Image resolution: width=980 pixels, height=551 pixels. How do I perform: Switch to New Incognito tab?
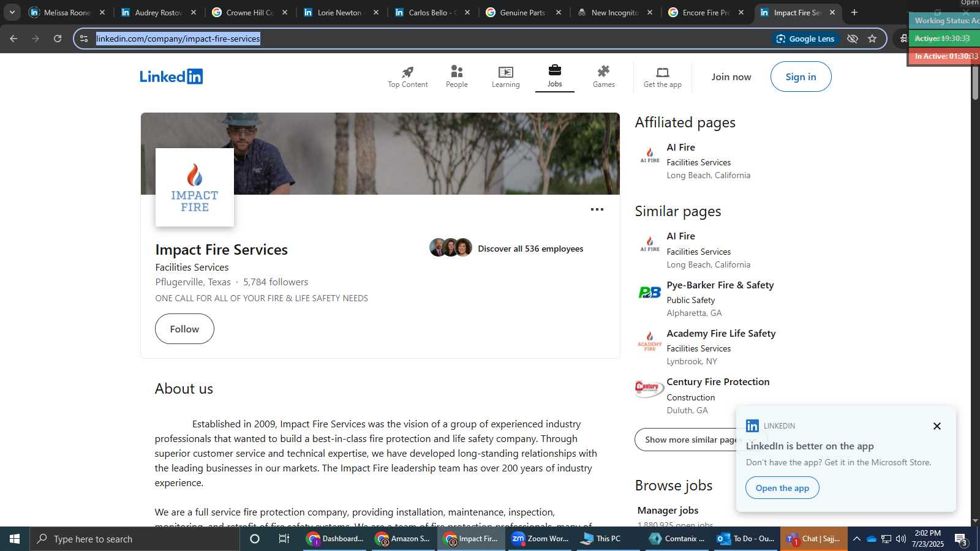[615, 12]
